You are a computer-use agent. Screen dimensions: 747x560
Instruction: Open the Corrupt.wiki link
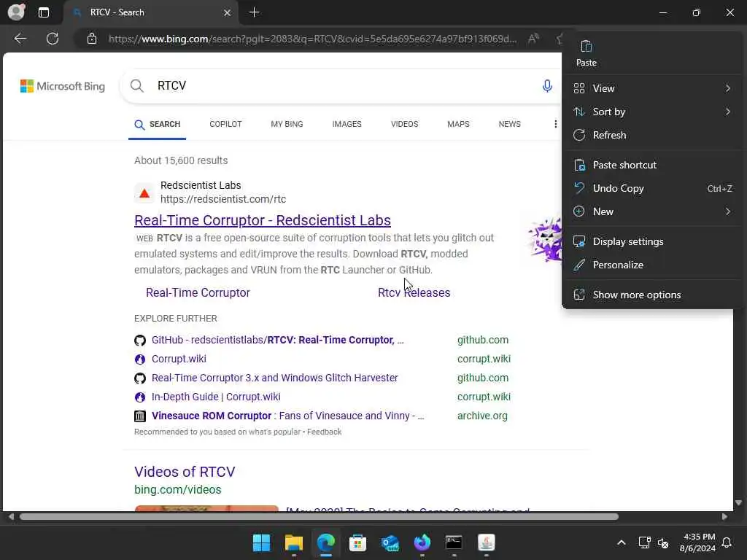point(179,359)
